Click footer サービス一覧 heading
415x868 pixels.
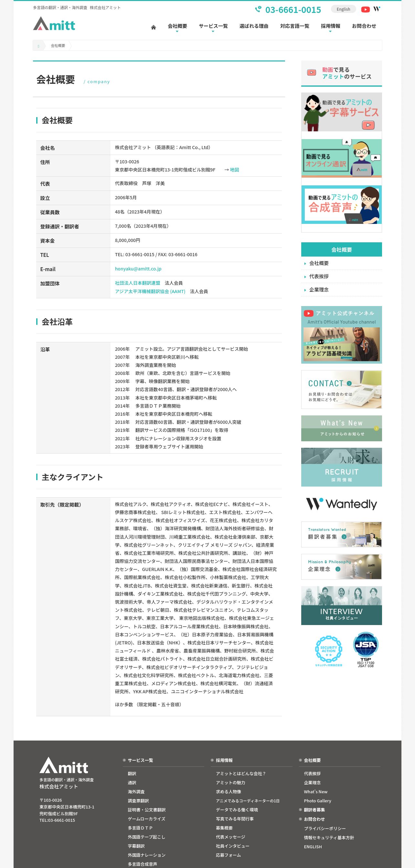(x=140, y=760)
